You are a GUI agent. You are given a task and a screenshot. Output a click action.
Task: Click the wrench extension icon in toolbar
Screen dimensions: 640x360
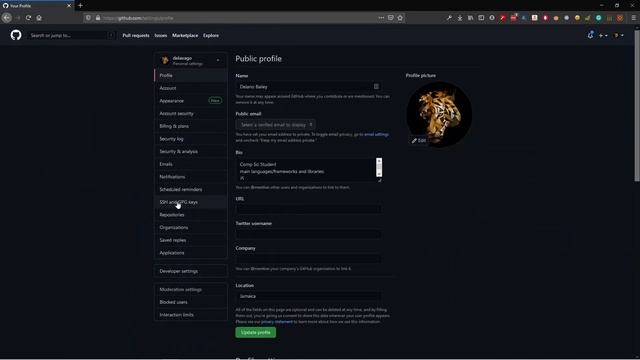(449, 18)
